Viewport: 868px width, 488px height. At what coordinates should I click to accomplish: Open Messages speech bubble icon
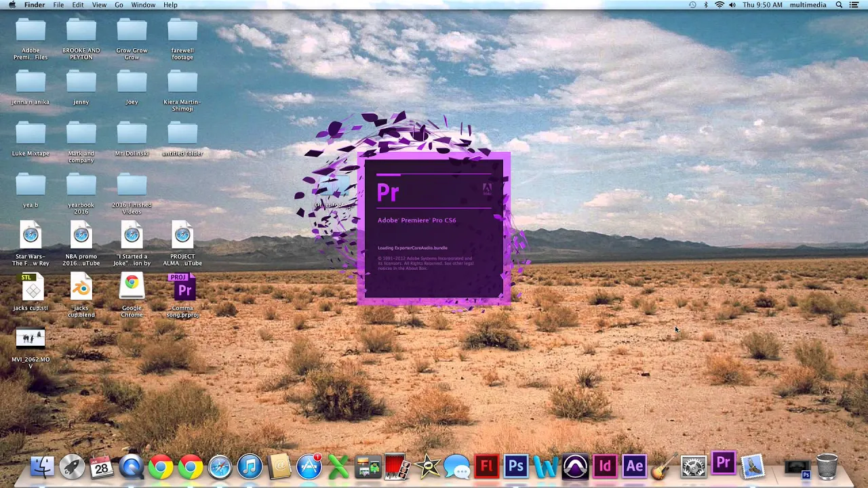[457, 467]
